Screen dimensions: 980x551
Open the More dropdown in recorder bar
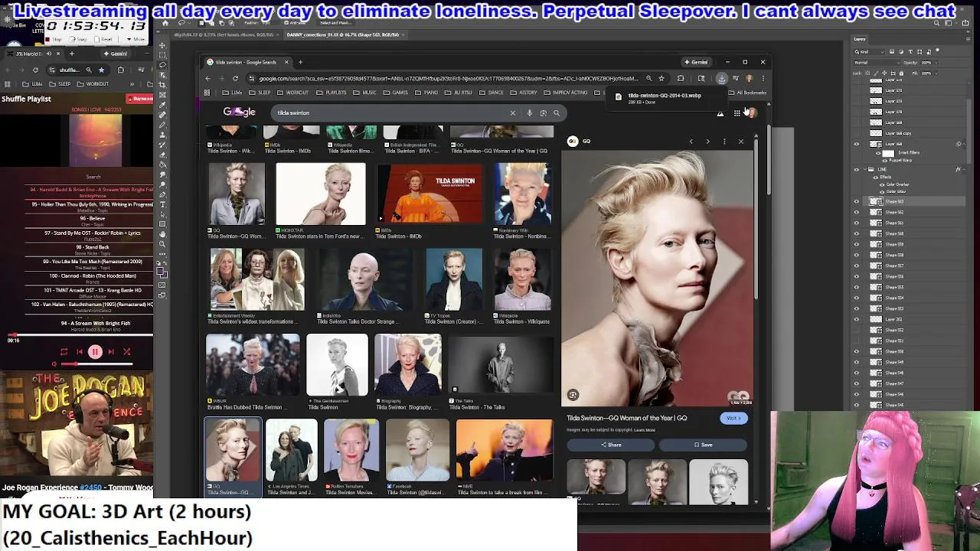137,39
